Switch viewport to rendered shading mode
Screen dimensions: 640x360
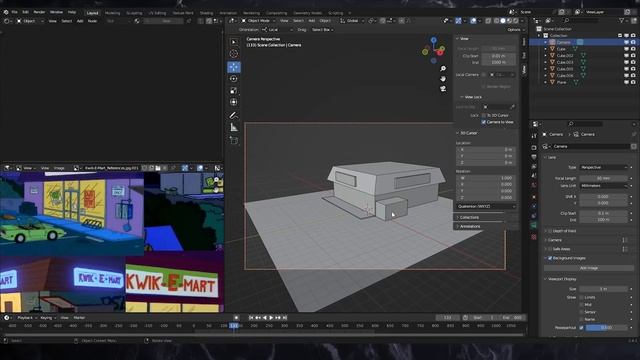coord(516,20)
